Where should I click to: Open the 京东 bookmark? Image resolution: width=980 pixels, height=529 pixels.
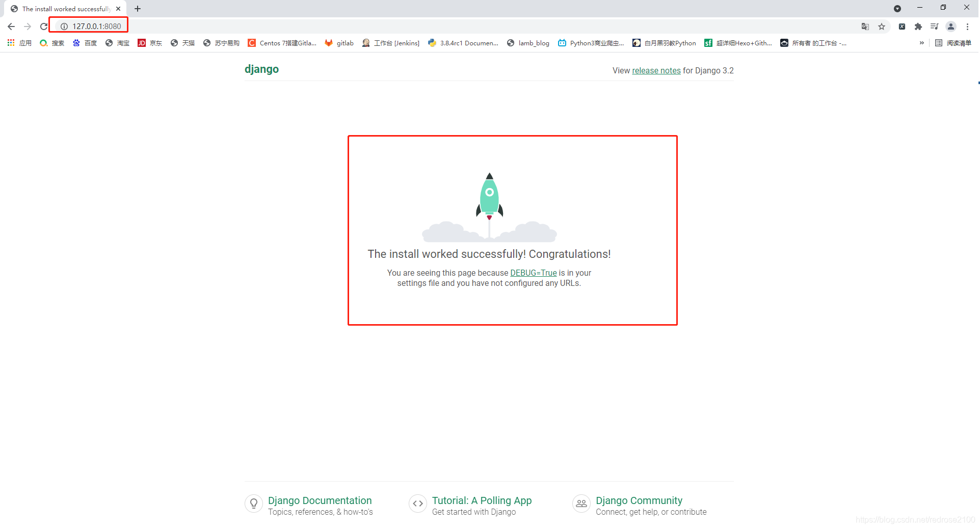point(150,43)
